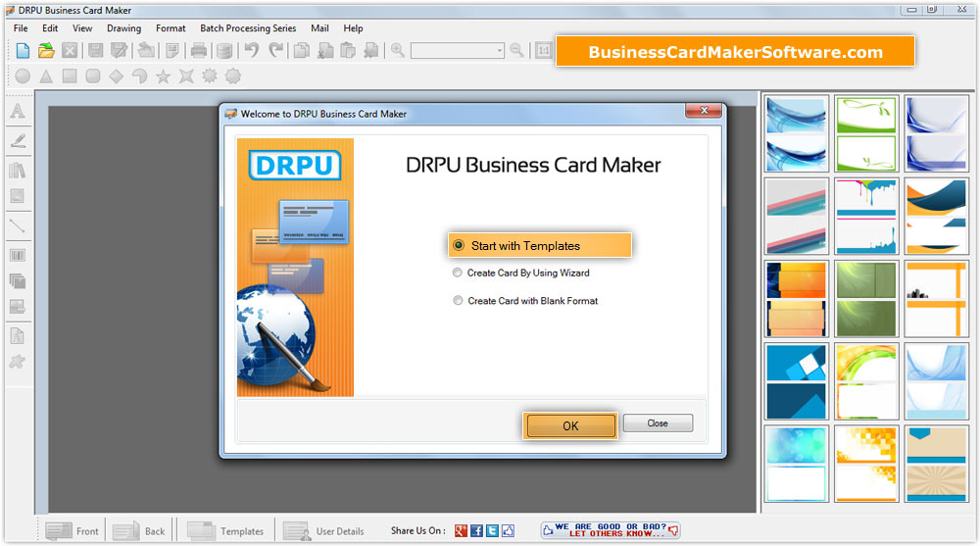This screenshot has height=546, width=980.
Task: Click the Copy icon in toolbar
Action: click(302, 51)
